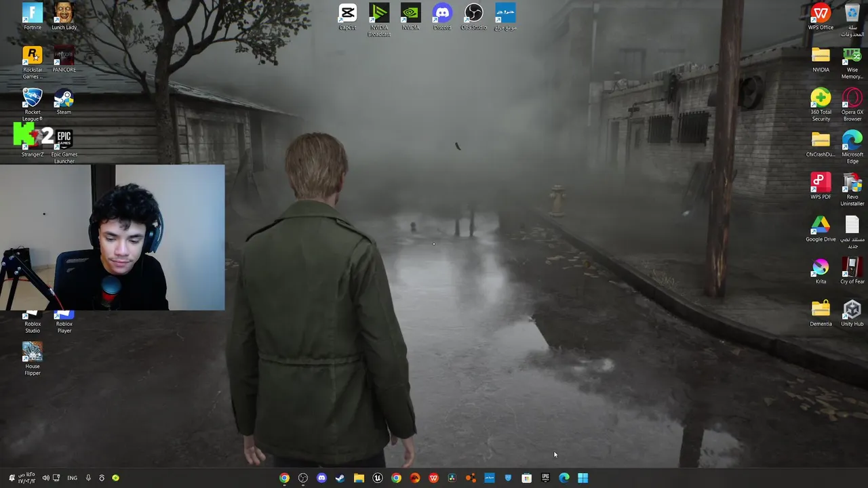Image resolution: width=868 pixels, height=488 pixels.
Task: Select the Roblox Studio desktop icon
Action: (x=33, y=323)
